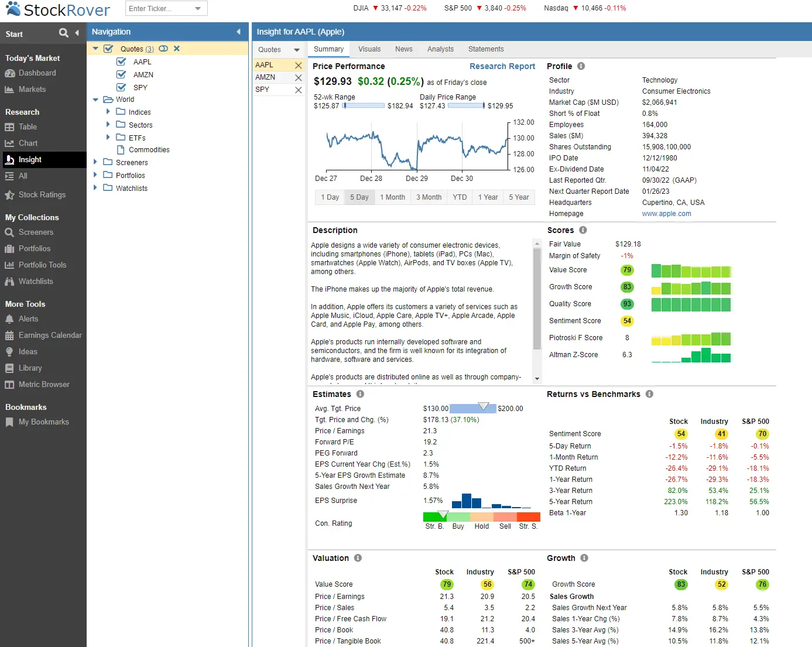This screenshot has height=647, width=812.
Task: Uncheck the SPY ticker checkbox
Action: [x=121, y=87]
